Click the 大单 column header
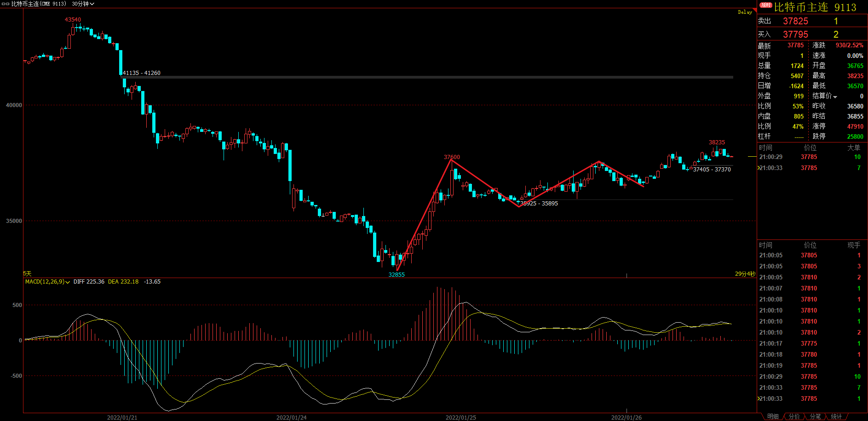The height and width of the screenshot is (421, 868). [x=854, y=148]
